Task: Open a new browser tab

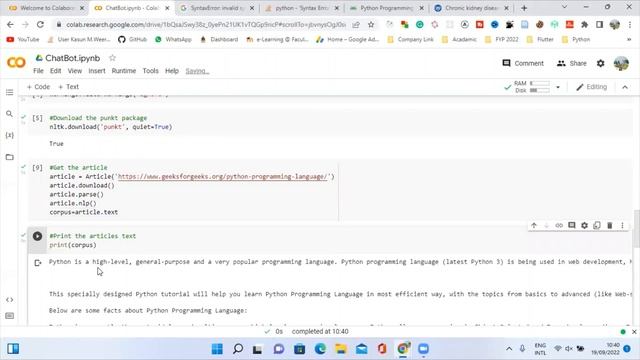Action: point(524,8)
